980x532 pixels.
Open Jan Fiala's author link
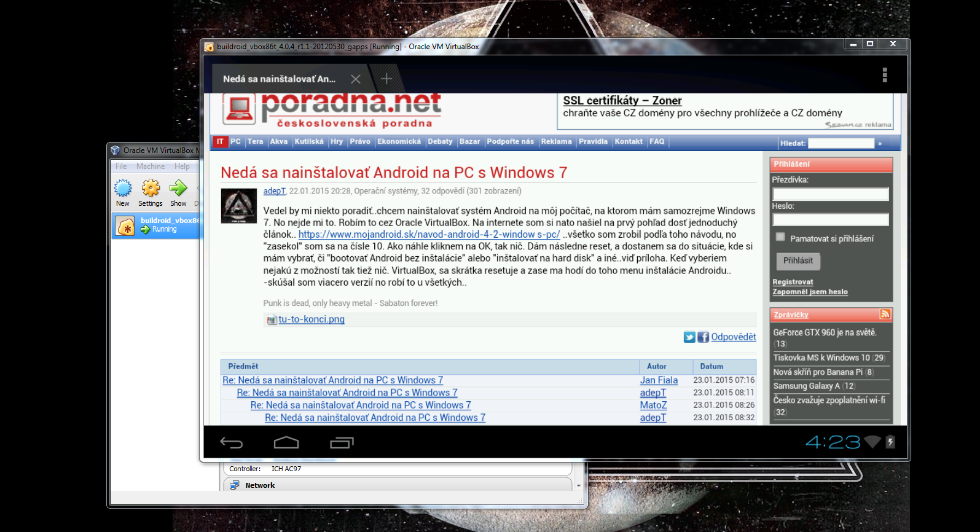point(659,381)
